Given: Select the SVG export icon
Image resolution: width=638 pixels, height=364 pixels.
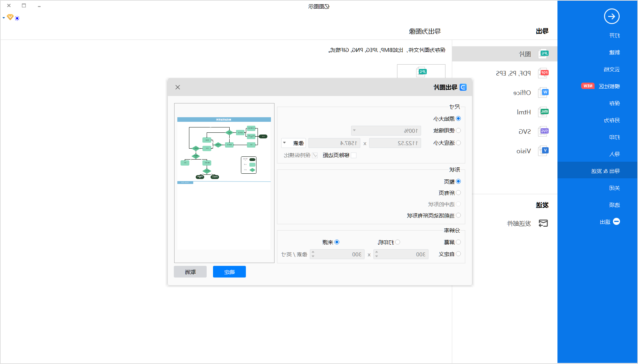Looking at the screenshot, I should tap(543, 131).
